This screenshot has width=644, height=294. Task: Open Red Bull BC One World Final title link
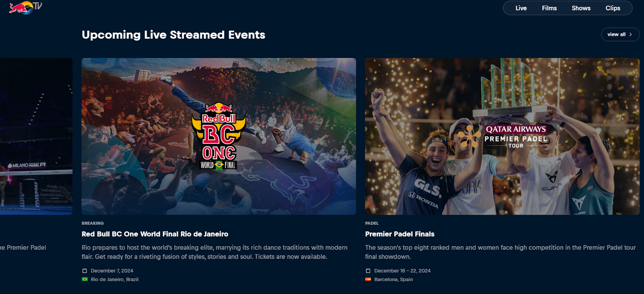(155, 234)
